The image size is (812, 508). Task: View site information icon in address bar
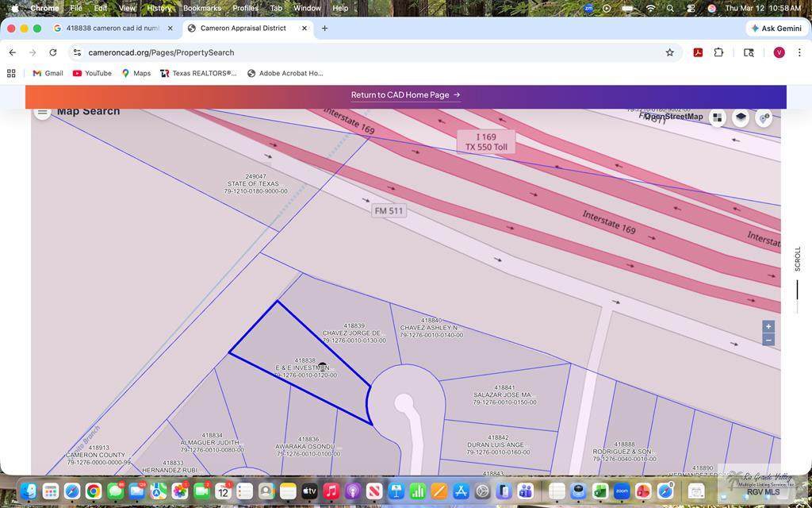(77, 52)
